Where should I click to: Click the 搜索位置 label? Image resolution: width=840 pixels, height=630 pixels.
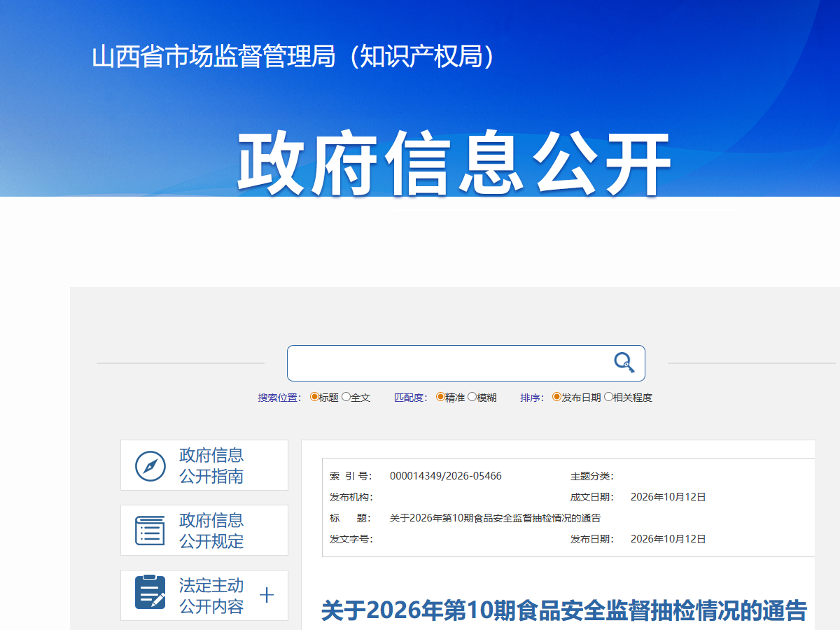click(x=279, y=398)
